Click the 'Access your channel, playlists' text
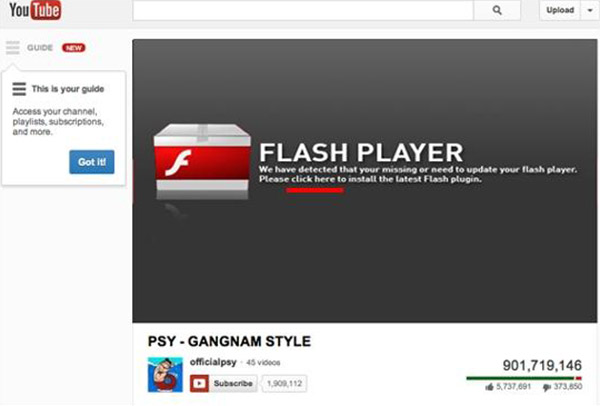Screen dimensions: 600x406 58,121
